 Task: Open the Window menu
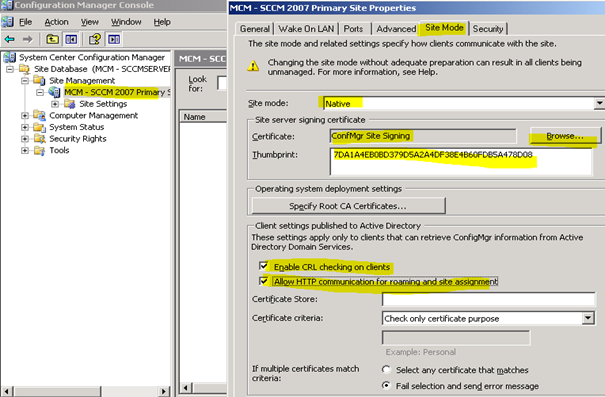tap(126, 22)
